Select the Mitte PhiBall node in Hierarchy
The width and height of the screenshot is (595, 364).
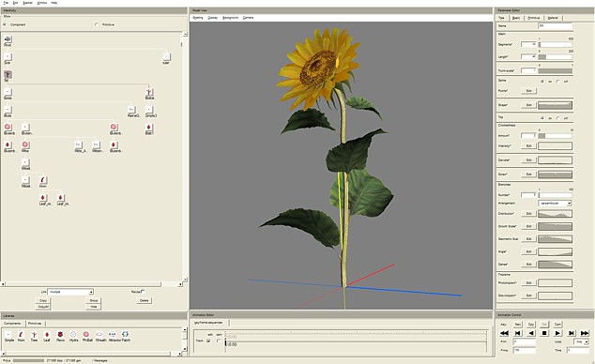(x=25, y=146)
